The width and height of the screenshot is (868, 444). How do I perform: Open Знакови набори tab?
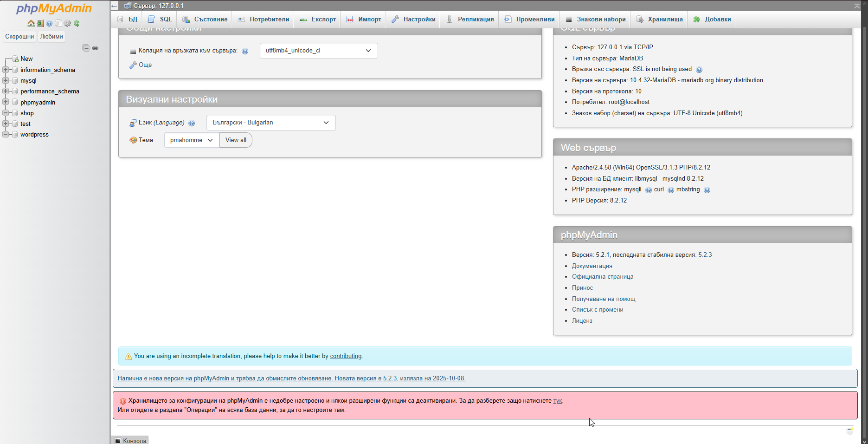pos(596,19)
